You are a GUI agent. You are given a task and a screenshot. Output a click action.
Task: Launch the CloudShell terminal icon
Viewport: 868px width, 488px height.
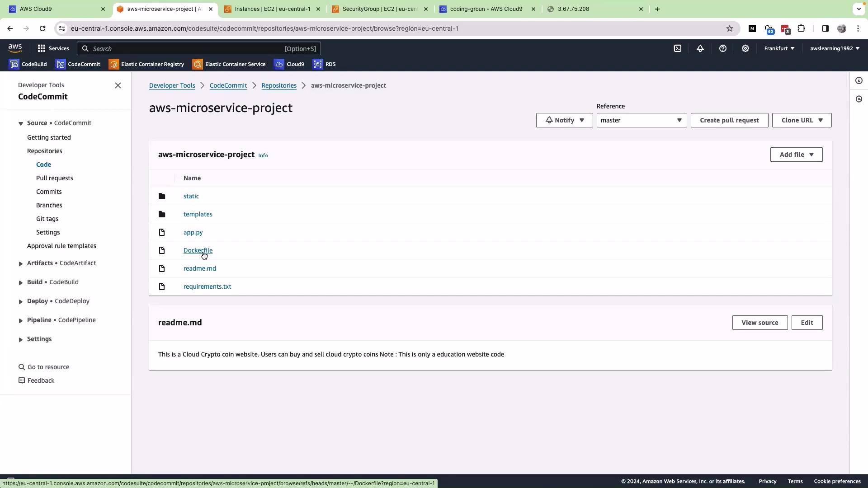point(677,48)
